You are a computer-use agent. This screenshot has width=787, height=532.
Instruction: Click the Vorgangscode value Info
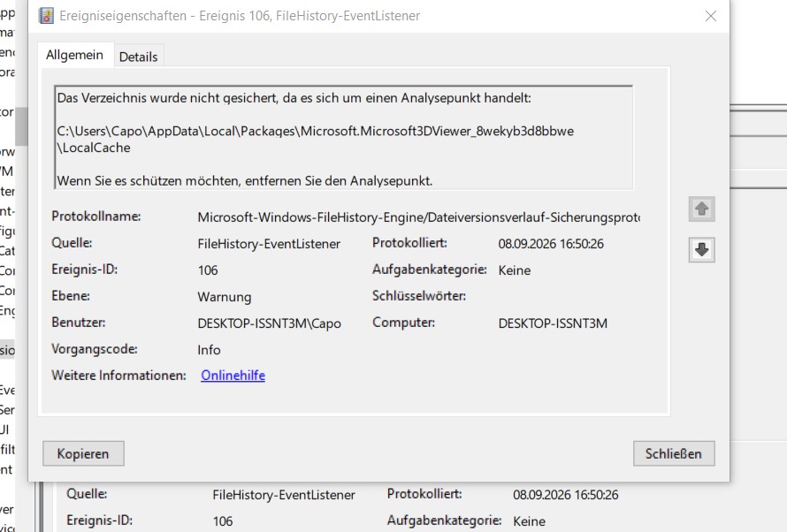[209, 350]
